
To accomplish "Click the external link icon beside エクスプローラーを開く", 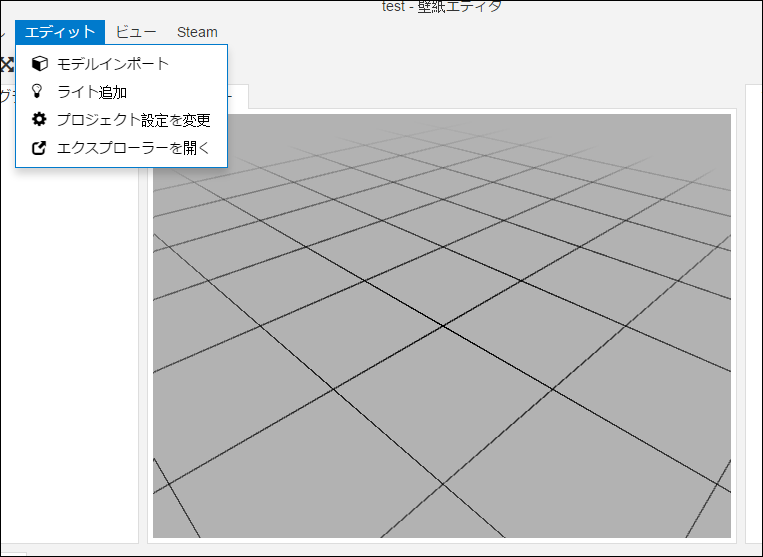I will (39, 148).
